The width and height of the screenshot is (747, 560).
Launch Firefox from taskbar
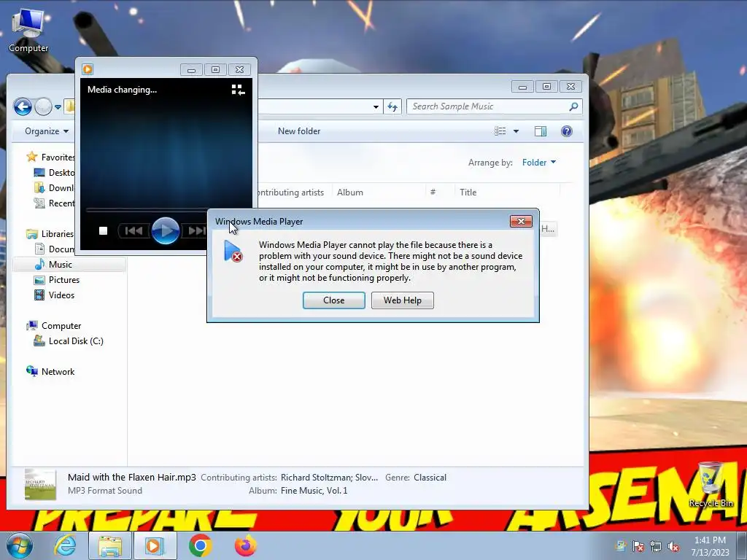click(245, 545)
